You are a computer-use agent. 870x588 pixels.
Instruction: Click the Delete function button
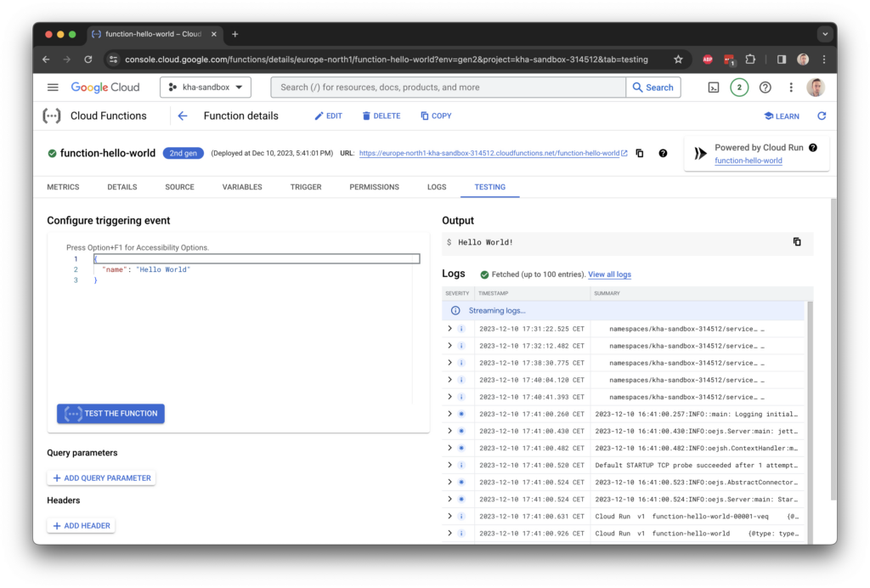click(x=381, y=116)
